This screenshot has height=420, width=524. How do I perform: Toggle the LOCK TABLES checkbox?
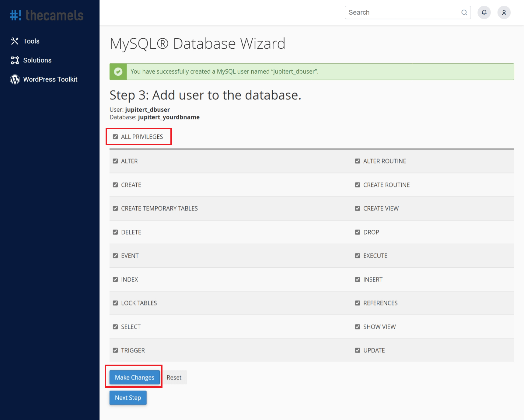tap(115, 303)
